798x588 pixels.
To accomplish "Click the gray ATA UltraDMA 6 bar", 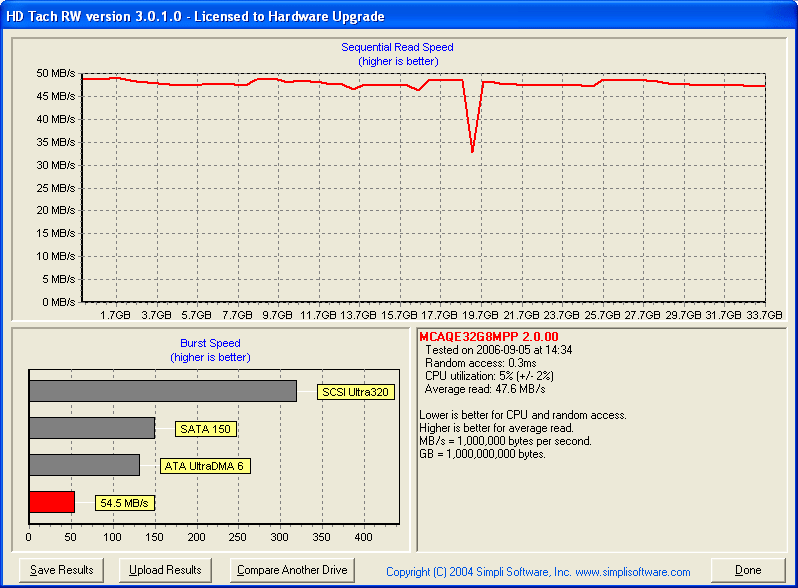I will (x=85, y=465).
